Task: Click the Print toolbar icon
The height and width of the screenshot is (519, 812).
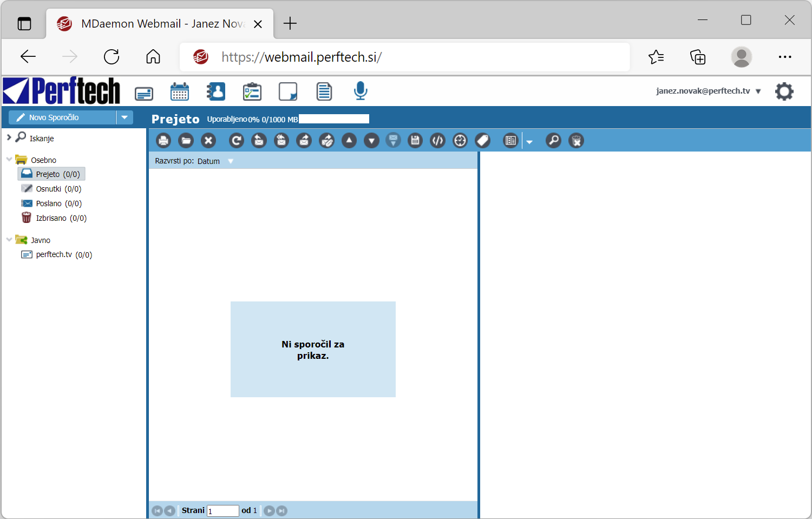Action: (163, 141)
